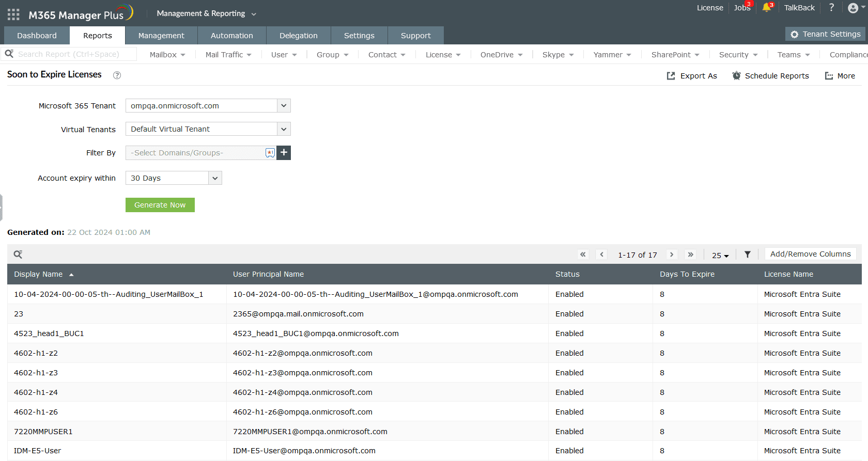868x461 pixels.
Task: Change the rows per page dropdown
Action: [720, 255]
